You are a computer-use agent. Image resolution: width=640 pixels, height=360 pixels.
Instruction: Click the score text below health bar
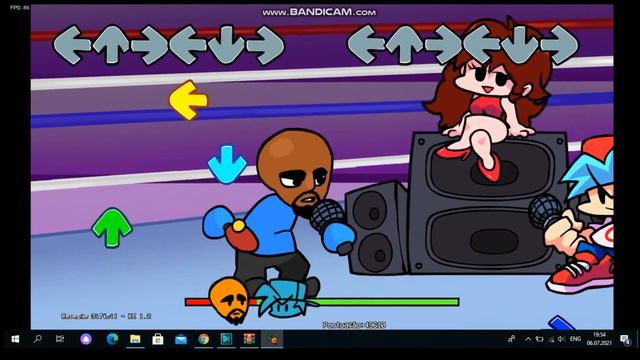click(354, 325)
